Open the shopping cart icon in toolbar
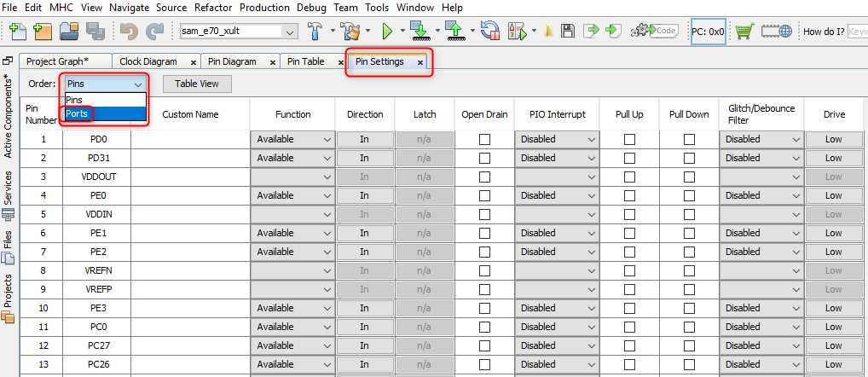Screen dimensions: 868x377 point(744,32)
